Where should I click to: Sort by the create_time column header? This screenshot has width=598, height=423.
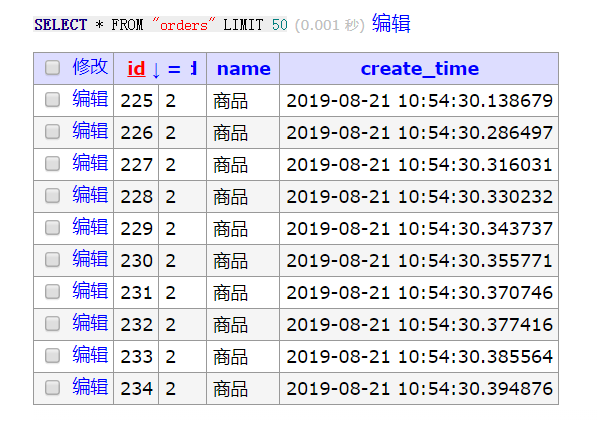coord(420,69)
